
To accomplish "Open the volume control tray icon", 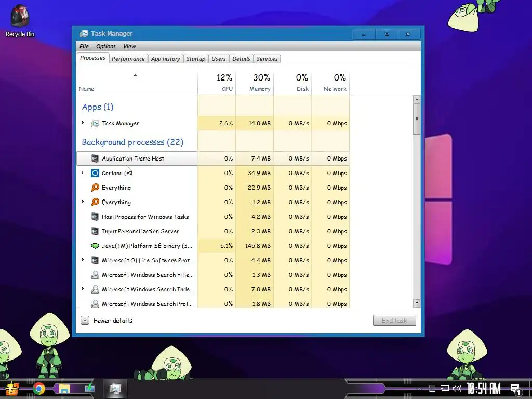I will pyautogui.click(x=457, y=389).
